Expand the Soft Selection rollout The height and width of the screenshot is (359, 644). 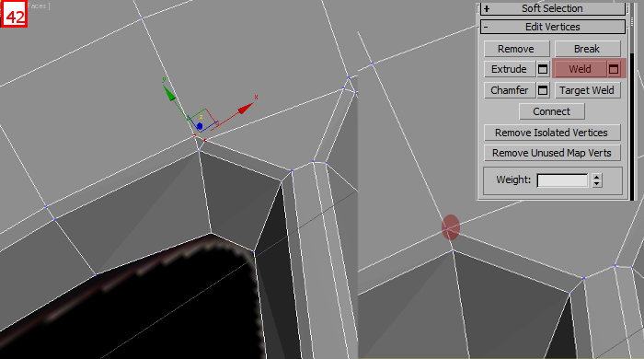[x=552, y=8]
